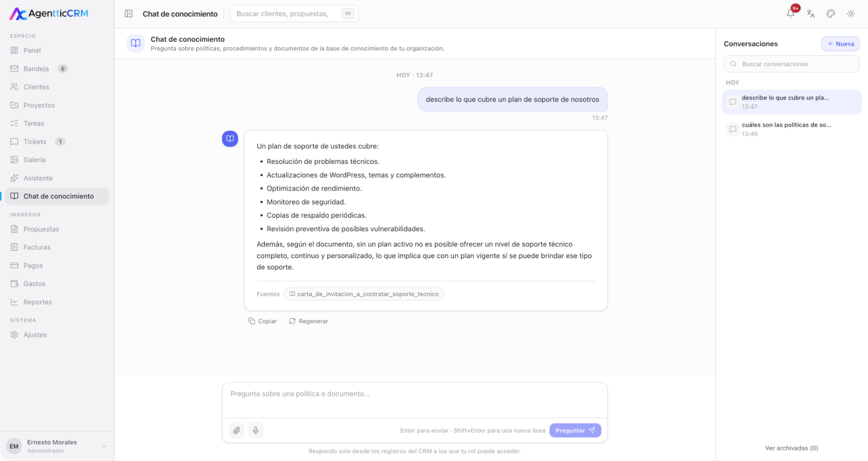868x461 pixels.
Task: Open Bandeja inbox in sidebar
Action: pyautogui.click(x=57, y=69)
